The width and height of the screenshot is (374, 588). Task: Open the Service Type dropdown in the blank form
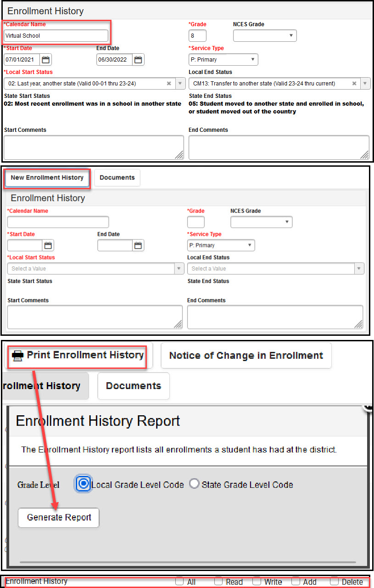(221, 245)
